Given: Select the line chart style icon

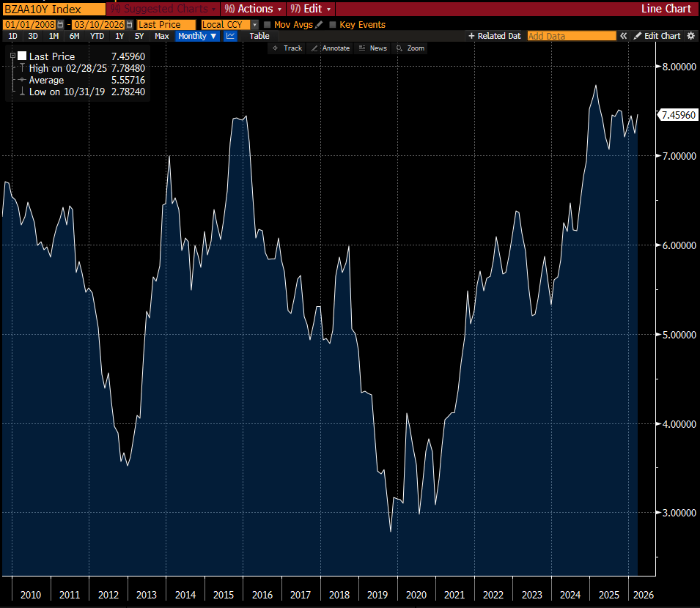Looking at the screenshot, I should 230,36.
